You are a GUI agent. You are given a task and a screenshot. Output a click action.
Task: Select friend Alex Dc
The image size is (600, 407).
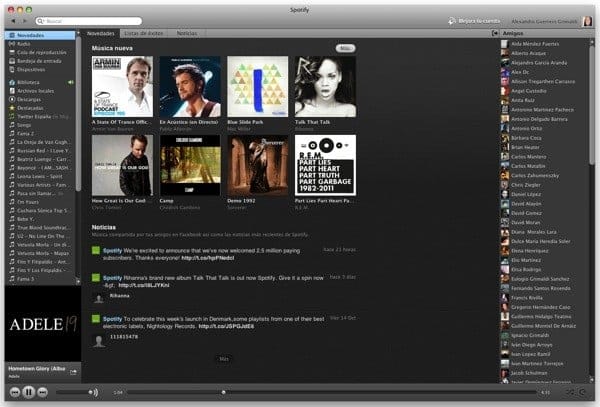[544, 72]
